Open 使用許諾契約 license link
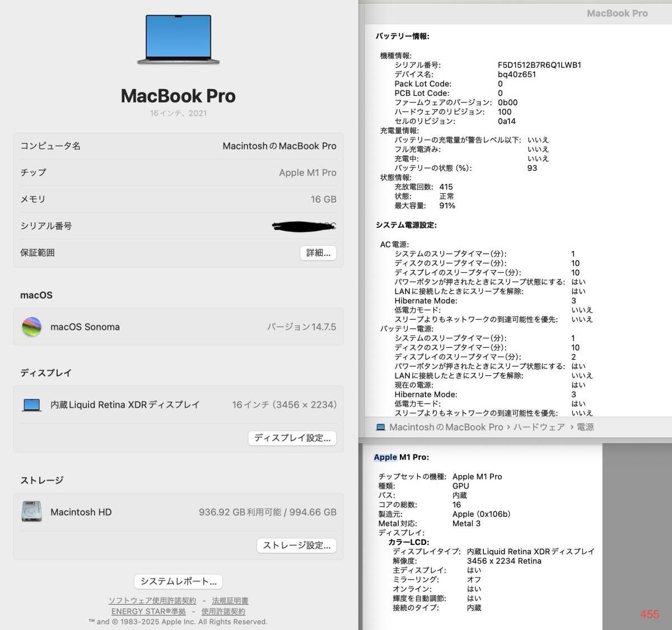Image resolution: width=672 pixels, height=630 pixels. click(223, 612)
